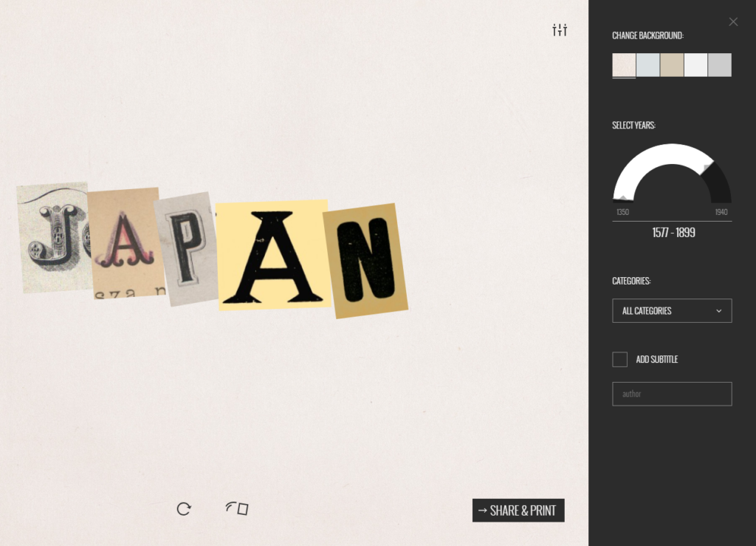The image size is (756, 546).
Task: Close the settings side panel
Action: [x=733, y=21]
